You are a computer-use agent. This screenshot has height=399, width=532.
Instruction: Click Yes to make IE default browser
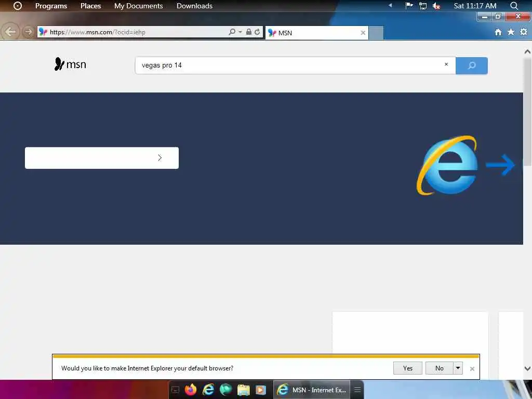pyautogui.click(x=407, y=368)
